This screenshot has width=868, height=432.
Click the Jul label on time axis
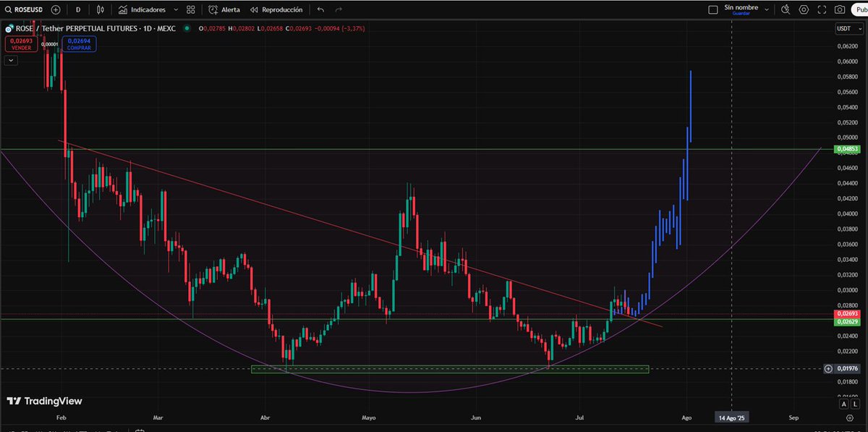579,418
